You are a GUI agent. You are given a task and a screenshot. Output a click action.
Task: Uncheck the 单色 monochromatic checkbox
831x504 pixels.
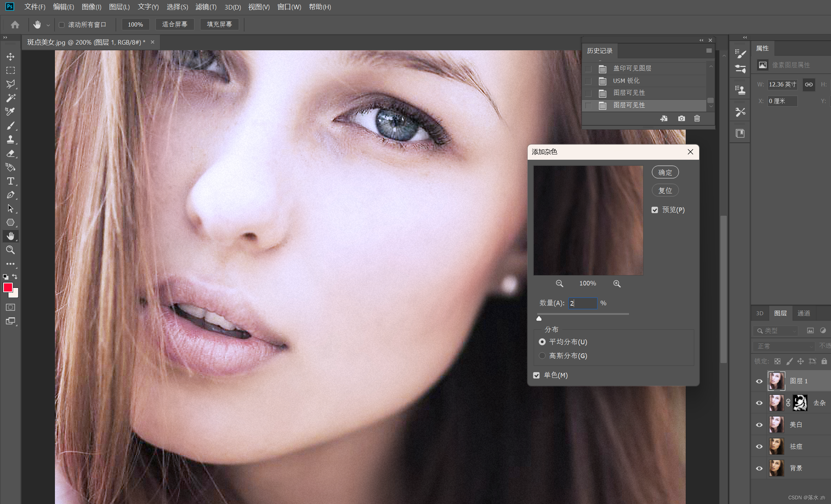click(x=537, y=375)
